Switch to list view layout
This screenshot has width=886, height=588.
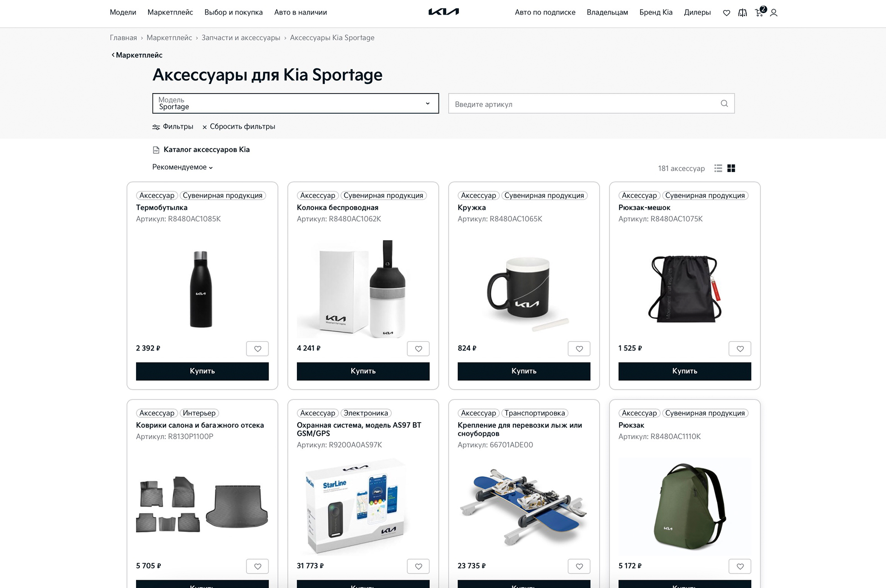tap(718, 168)
